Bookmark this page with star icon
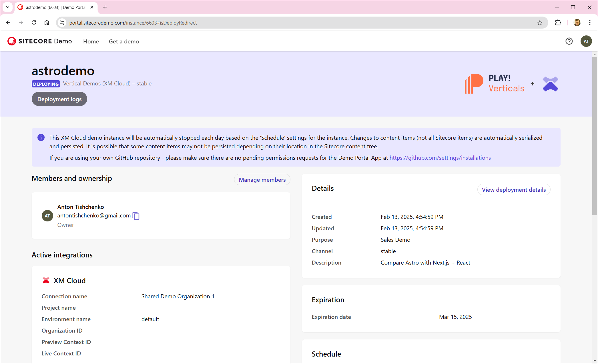The width and height of the screenshot is (598, 364). [540, 23]
